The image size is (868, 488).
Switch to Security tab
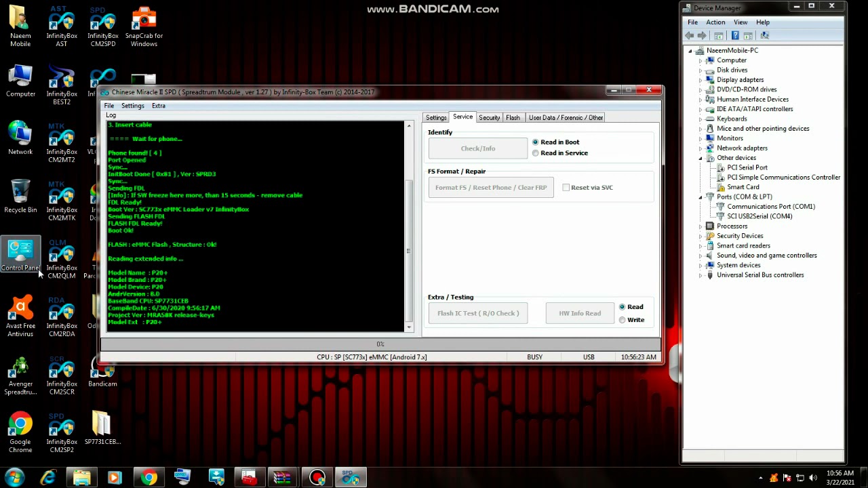pyautogui.click(x=489, y=118)
